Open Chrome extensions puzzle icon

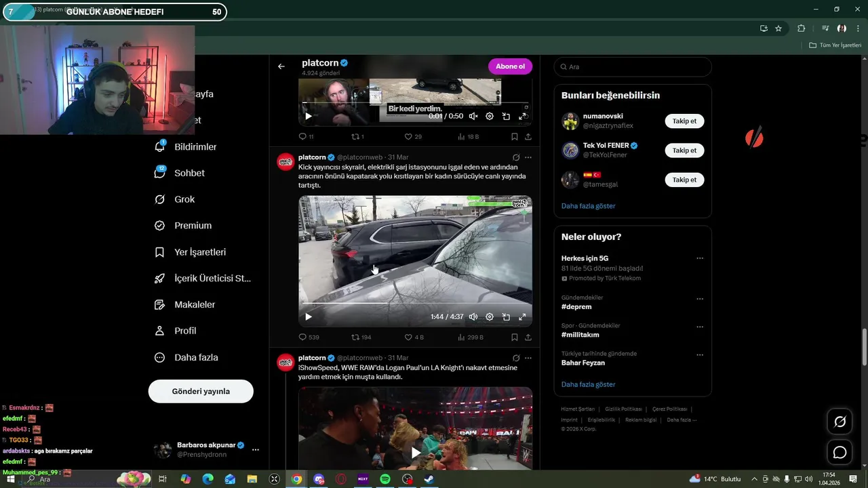point(802,28)
